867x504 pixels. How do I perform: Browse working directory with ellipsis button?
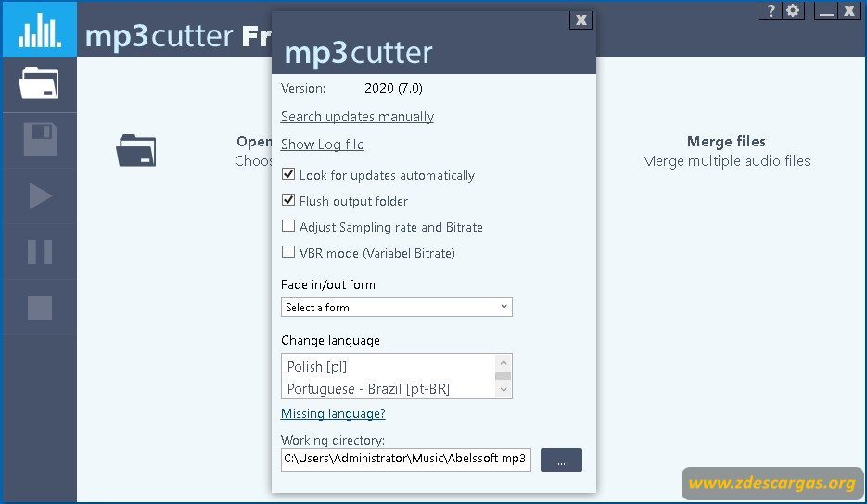[x=561, y=460]
